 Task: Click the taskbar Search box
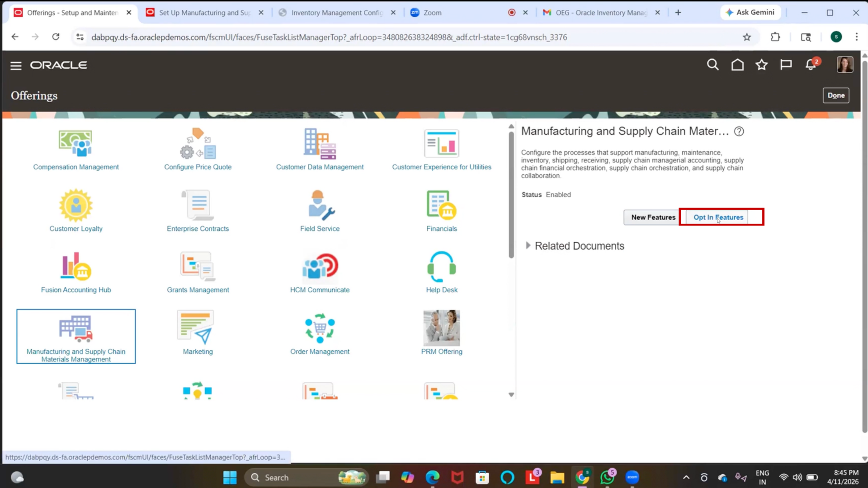tap(306, 478)
